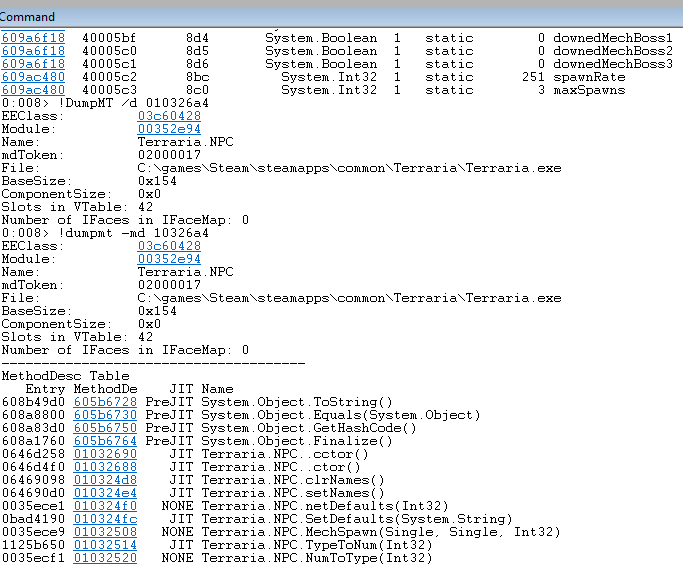Open method table link in downedMechBoss1 row
Screen dimensions: 683x566
(33, 38)
